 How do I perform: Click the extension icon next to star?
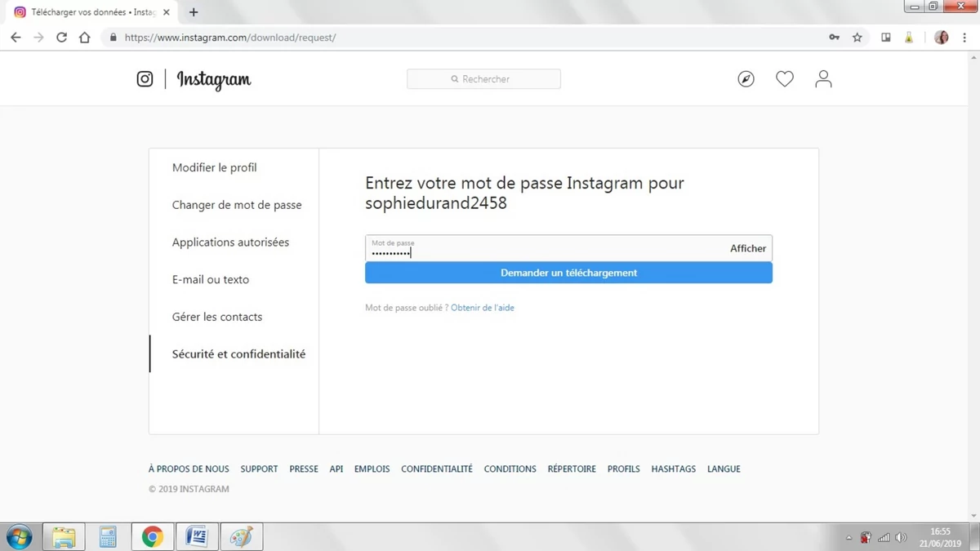click(x=885, y=38)
